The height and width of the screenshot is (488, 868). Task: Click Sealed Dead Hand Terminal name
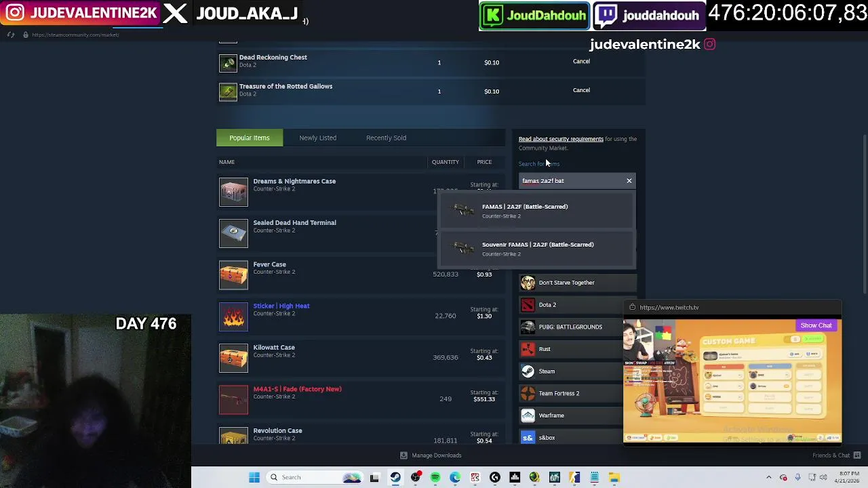(294, 222)
